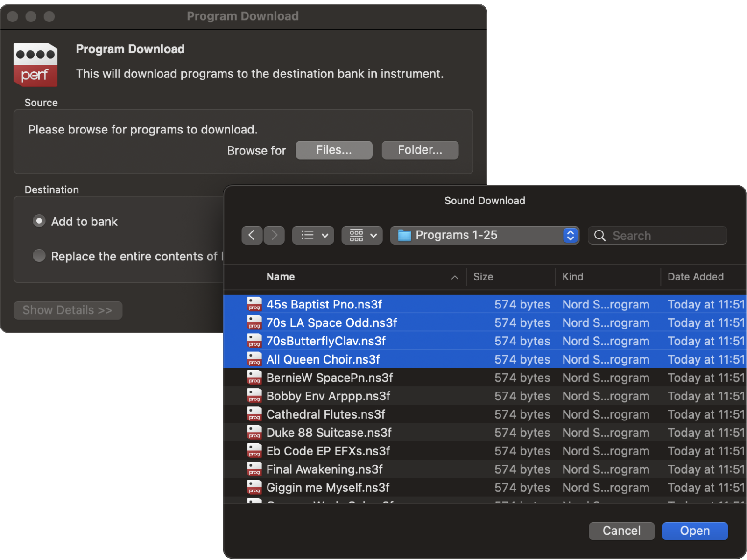Open the list view options dropdown
This screenshot has height=560, width=747.
[313, 235]
